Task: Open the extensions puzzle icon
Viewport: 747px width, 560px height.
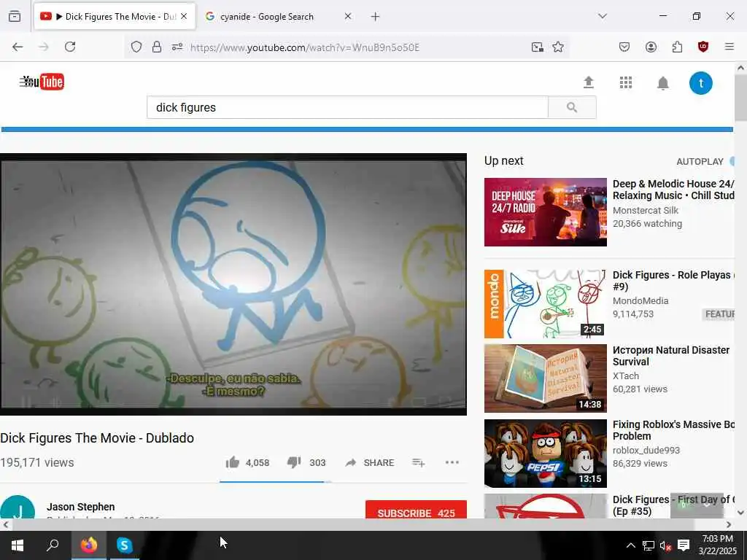Action: tap(677, 47)
